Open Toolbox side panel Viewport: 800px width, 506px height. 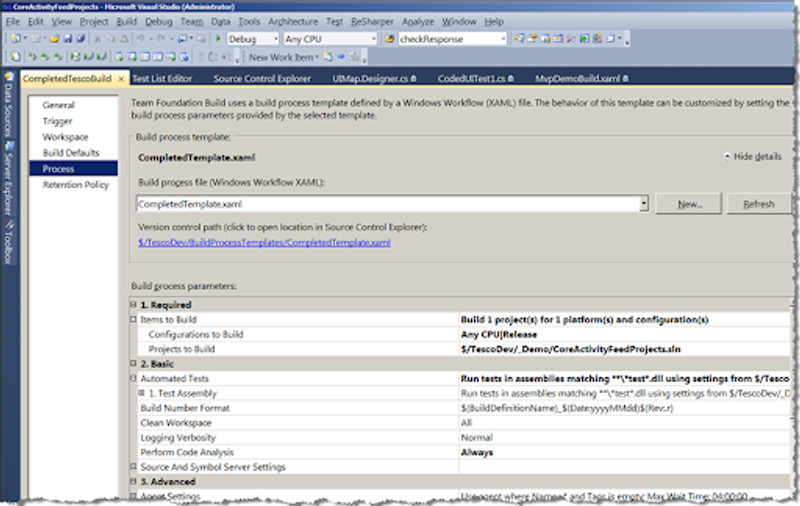coord(9,242)
